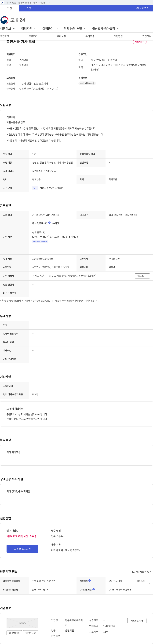
Task: Click the 채용시까지 status badge
Action: pyautogui.click(x=140, y=42)
